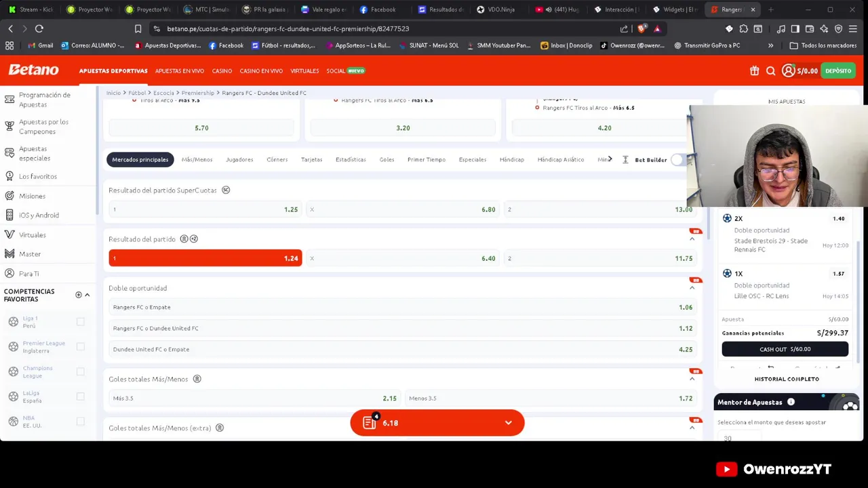Open the Apuestas en Vivo menu

(x=179, y=70)
